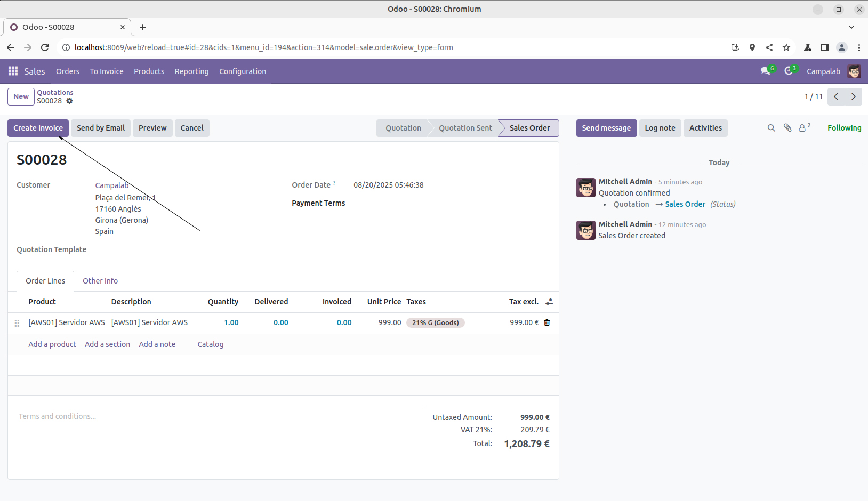Open the discuss messages chat icon
This screenshot has height=501, width=868.
[x=766, y=71]
